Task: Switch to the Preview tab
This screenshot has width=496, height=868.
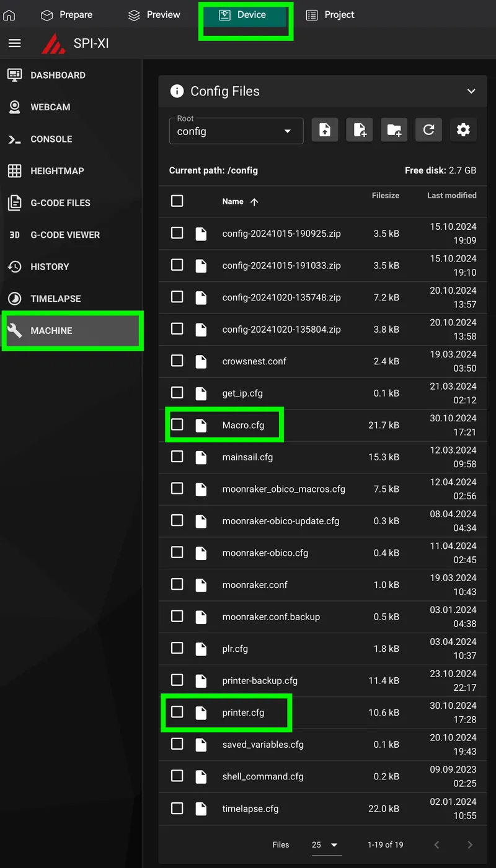Action: pyautogui.click(x=154, y=14)
